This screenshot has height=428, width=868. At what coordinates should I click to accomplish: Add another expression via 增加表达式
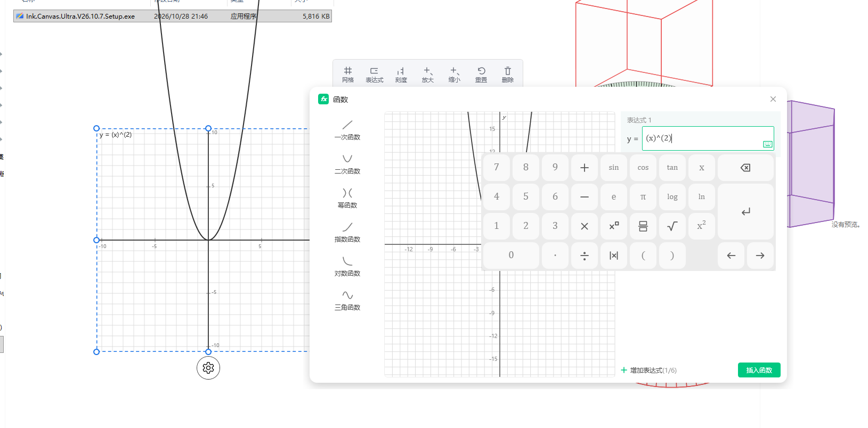tap(648, 370)
